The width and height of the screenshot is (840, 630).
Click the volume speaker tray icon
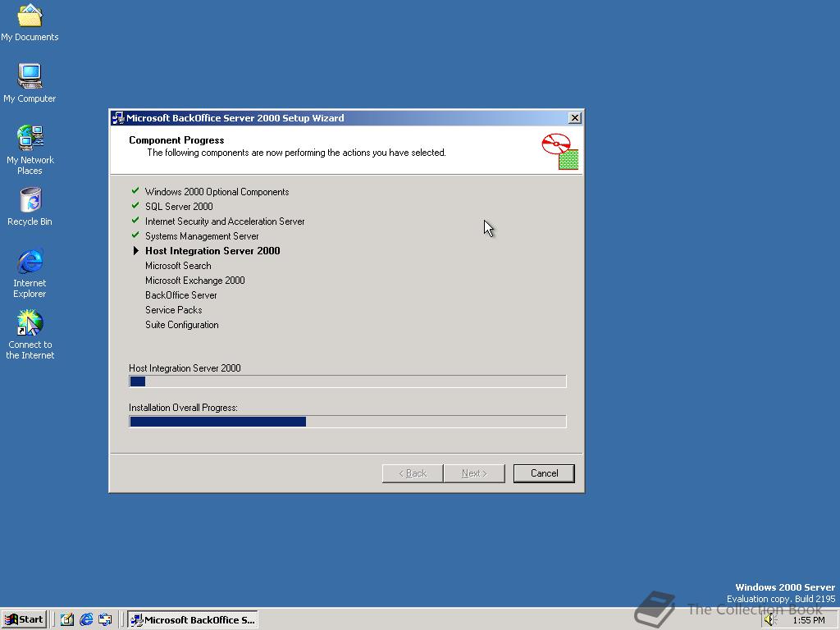pos(770,620)
